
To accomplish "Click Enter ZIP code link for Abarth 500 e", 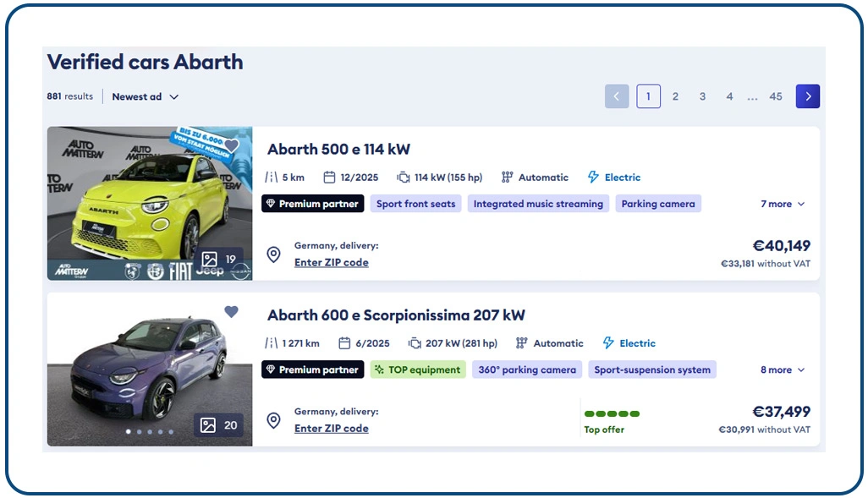I will coord(331,262).
